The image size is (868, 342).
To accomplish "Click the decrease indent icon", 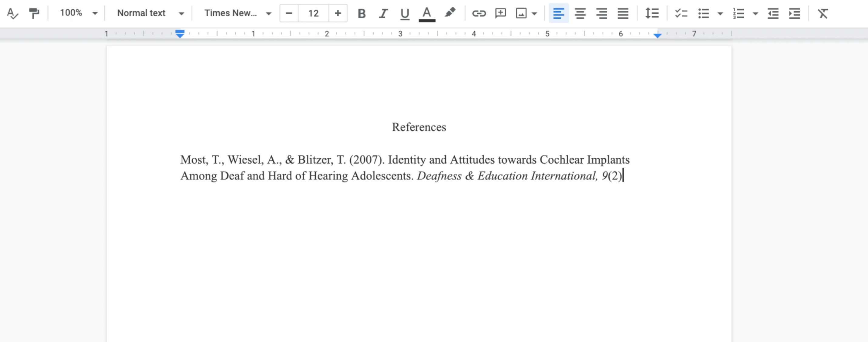I will pyautogui.click(x=773, y=13).
